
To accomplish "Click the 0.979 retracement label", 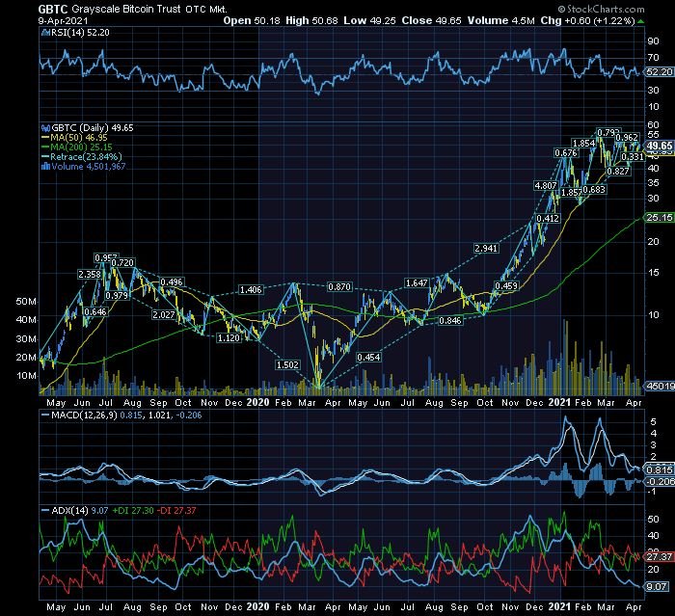I will click(x=117, y=295).
